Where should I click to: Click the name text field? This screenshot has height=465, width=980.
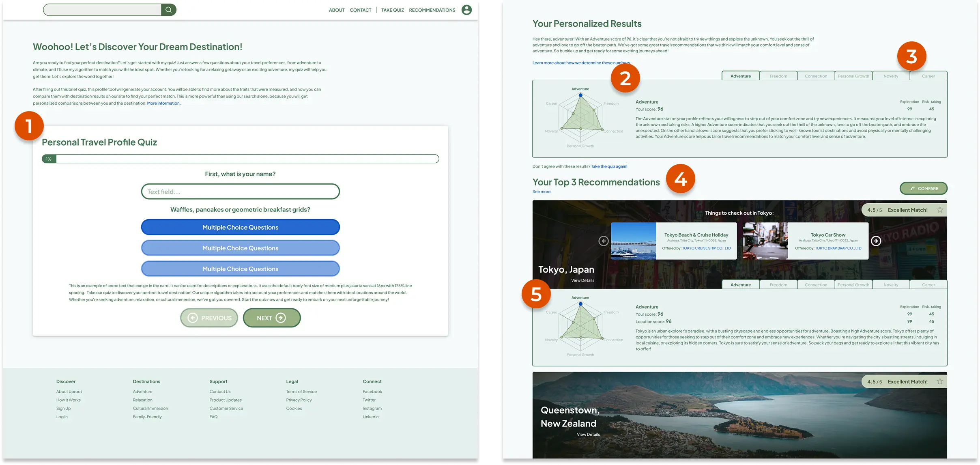click(240, 192)
